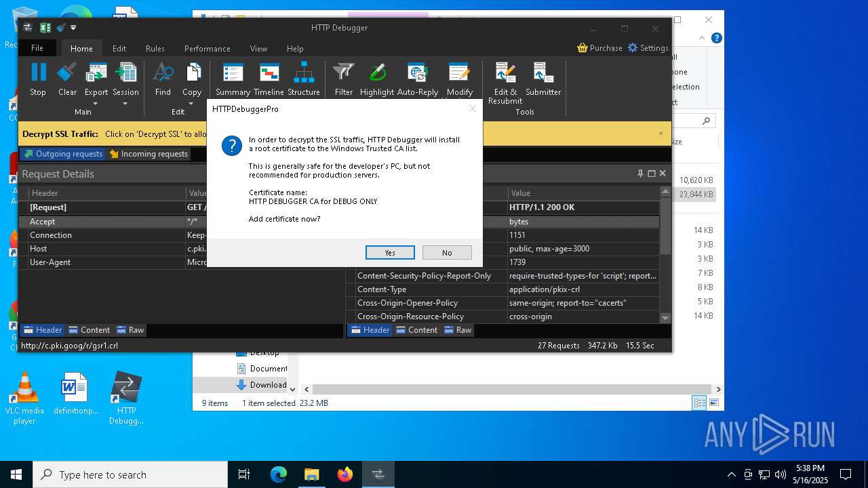868x488 pixels.
Task: Select Downloads in File Explorer sidebar
Action: click(x=262, y=384)
